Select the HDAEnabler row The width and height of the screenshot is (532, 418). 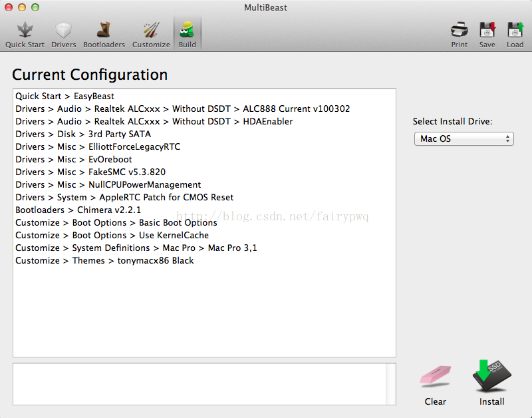tap(204, 121)
